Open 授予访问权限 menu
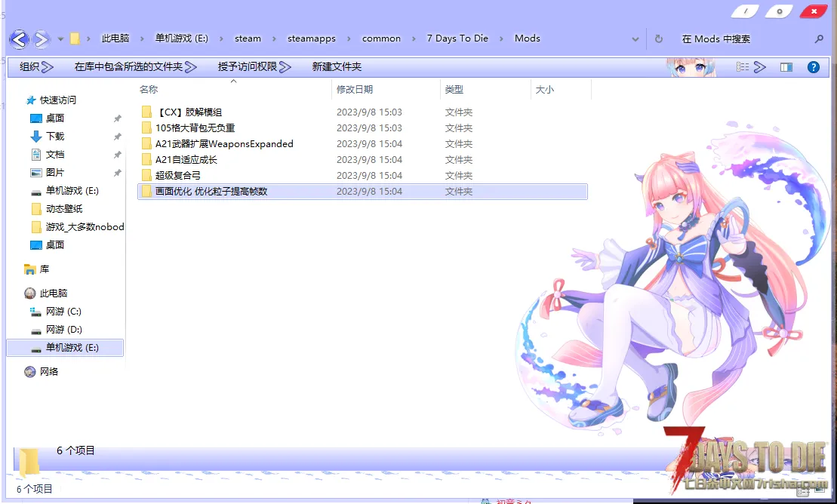The image size is (837, 504). pos(254,66)
